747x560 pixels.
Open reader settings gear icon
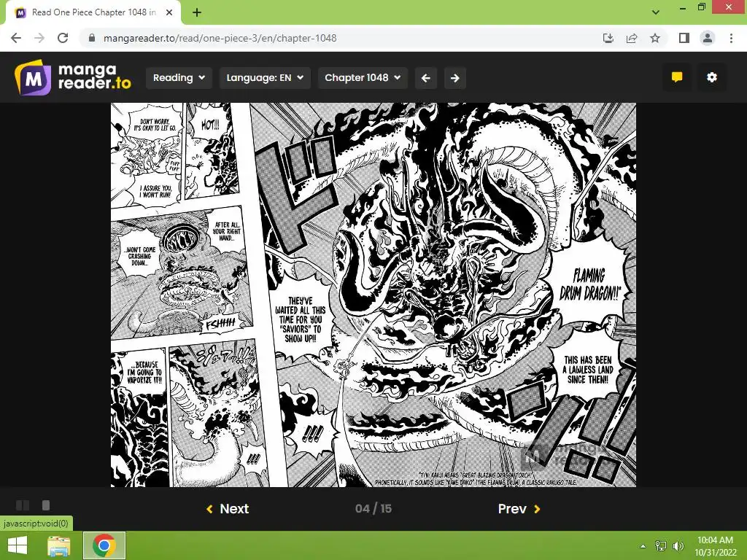pos(712,77)
